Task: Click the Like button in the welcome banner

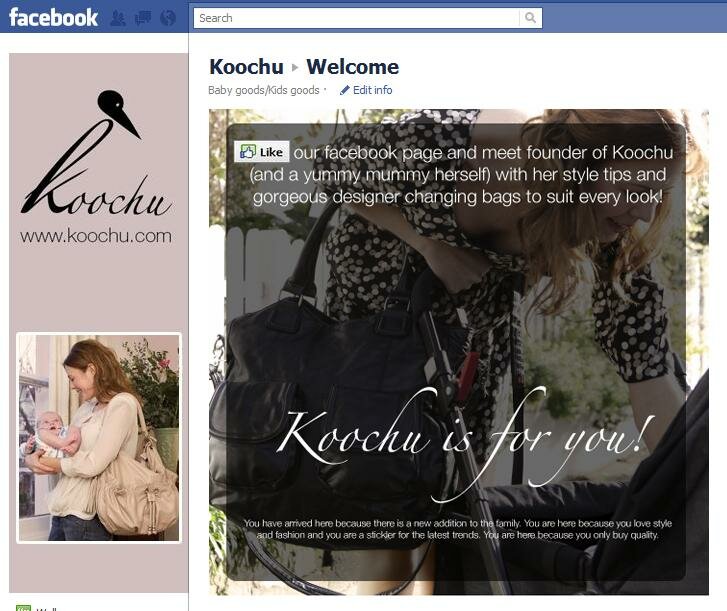Action: click(x=261, y=152)
